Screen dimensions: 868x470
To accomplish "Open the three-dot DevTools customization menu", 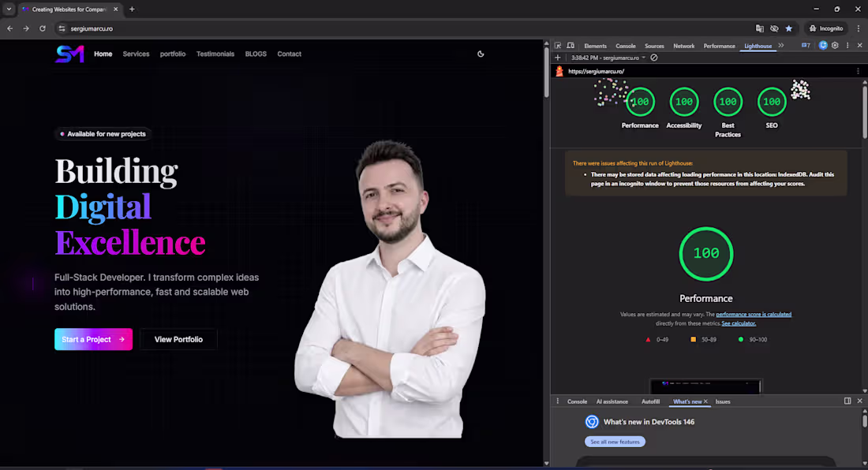I will (847, 45).
